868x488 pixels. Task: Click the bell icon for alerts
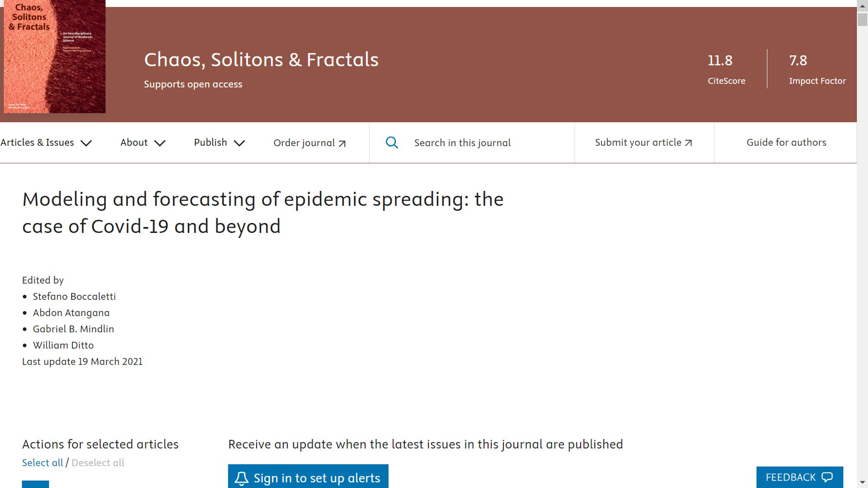pyautogui.click(x=241, y=478)
